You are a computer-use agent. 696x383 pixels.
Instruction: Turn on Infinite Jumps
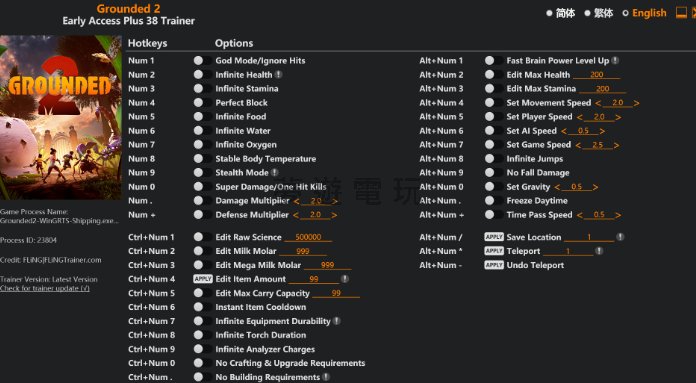(x=494, y=158)
